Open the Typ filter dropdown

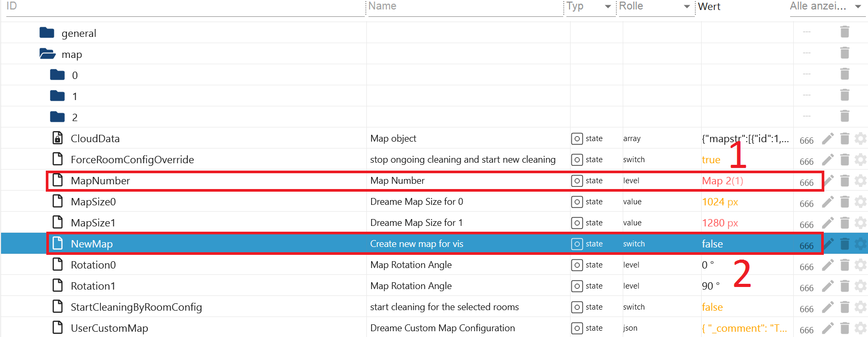608,7
